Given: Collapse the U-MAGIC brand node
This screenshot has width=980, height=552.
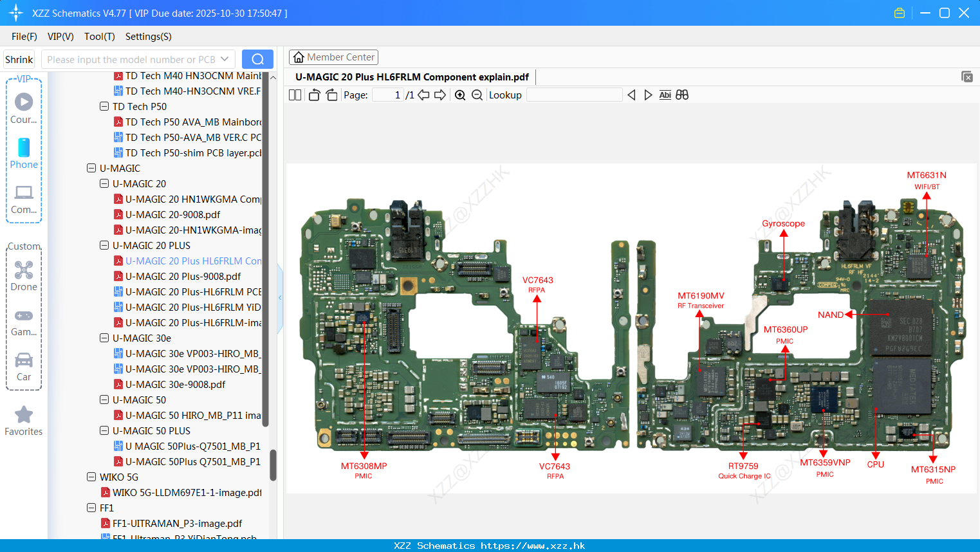Looking at the screenshot, I should [91, 169].
